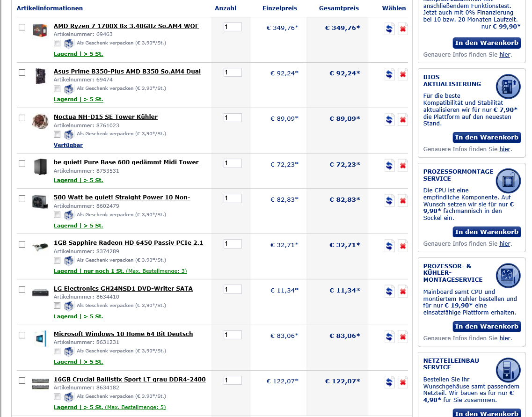The image size is (532, 417).
Task: Enable gift wrapping for LG DVD-Writer
Action: point(57,306)
